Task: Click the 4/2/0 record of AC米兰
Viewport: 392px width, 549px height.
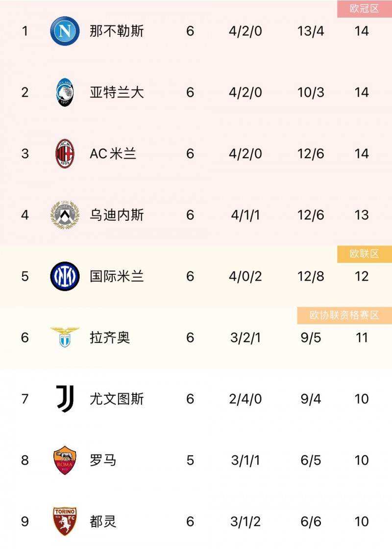Action: (245, 153)
